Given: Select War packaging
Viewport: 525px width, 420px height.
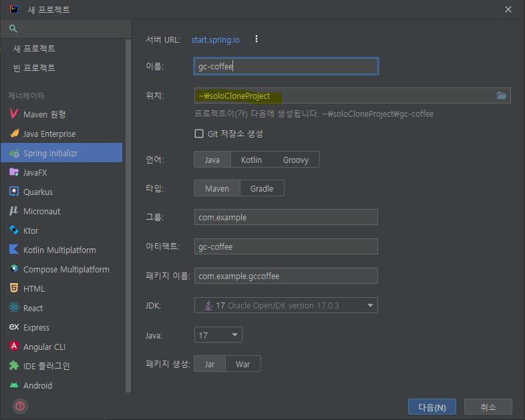Looking at the screenshot, I should tap(242, 364).
